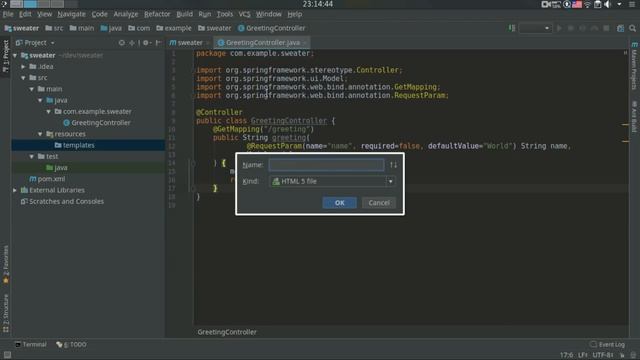Click the camera recording icon in tray
The height and width of the screenshot is (360, 640).
click(546, 4)
